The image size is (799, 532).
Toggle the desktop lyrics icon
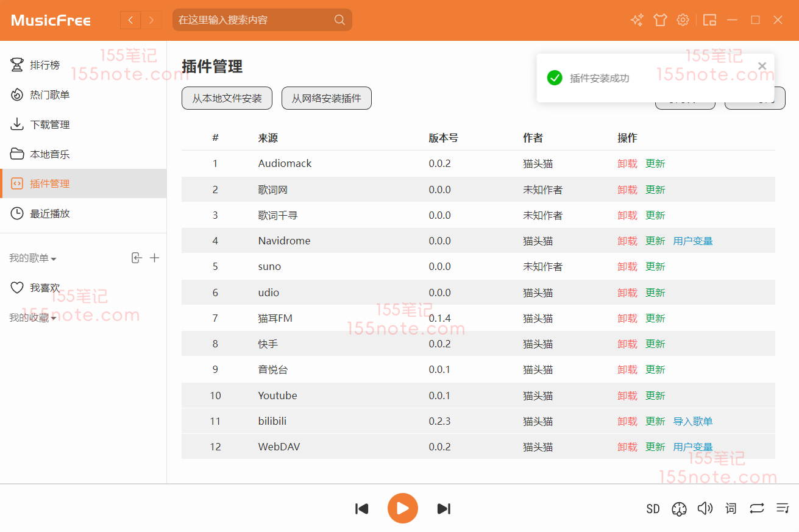pyautogui.click(x=731, y=509)
